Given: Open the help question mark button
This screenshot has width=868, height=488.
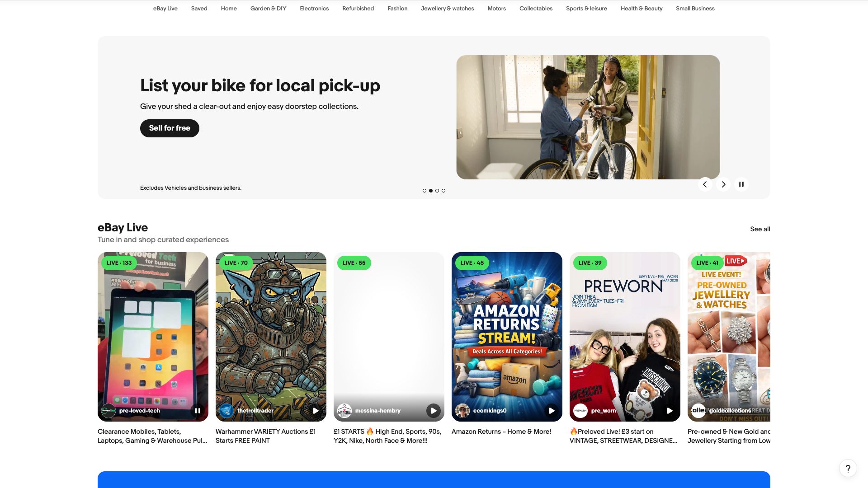Looking at the screenshot, I should [x=848, y=469].
